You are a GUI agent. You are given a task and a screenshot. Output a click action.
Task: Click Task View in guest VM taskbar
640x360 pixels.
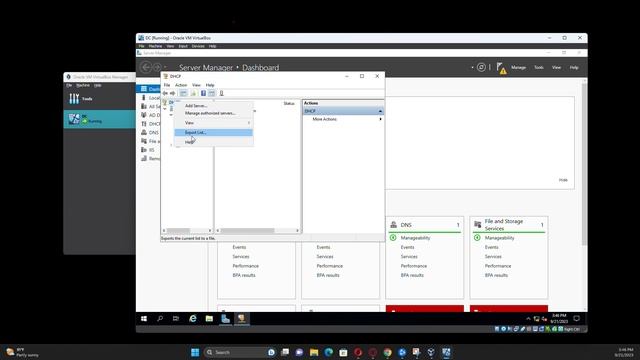176,319
